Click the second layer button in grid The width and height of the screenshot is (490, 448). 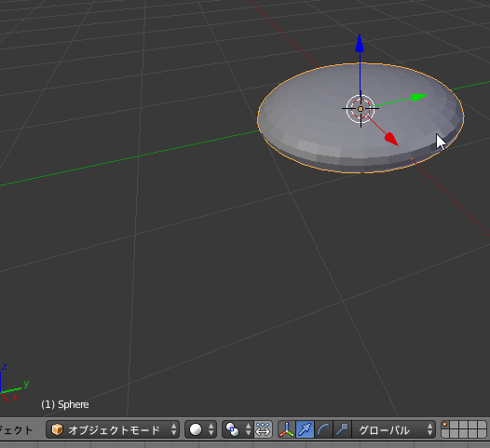(x=454, y=426)
